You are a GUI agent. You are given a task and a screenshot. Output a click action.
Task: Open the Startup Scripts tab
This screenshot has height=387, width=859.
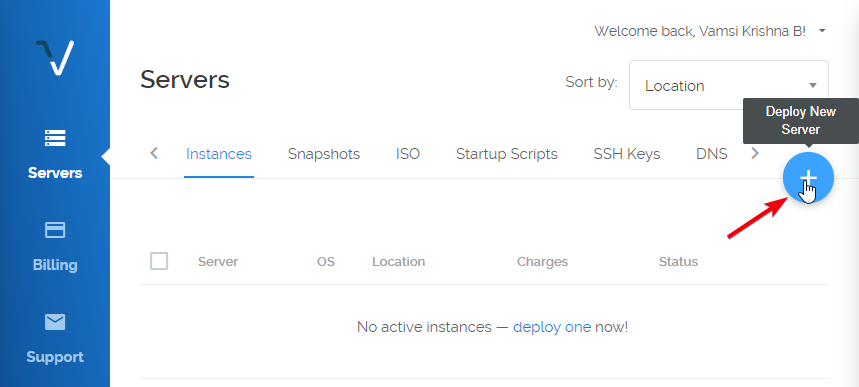coord(507,154)
